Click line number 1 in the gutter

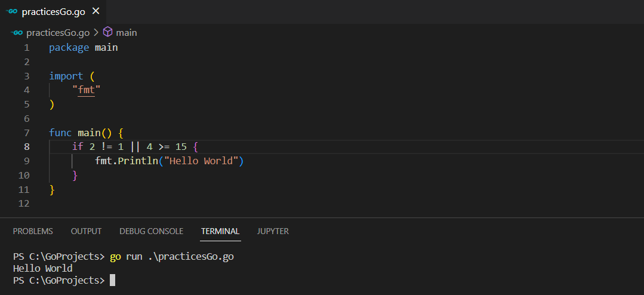(x=26, y=47)
